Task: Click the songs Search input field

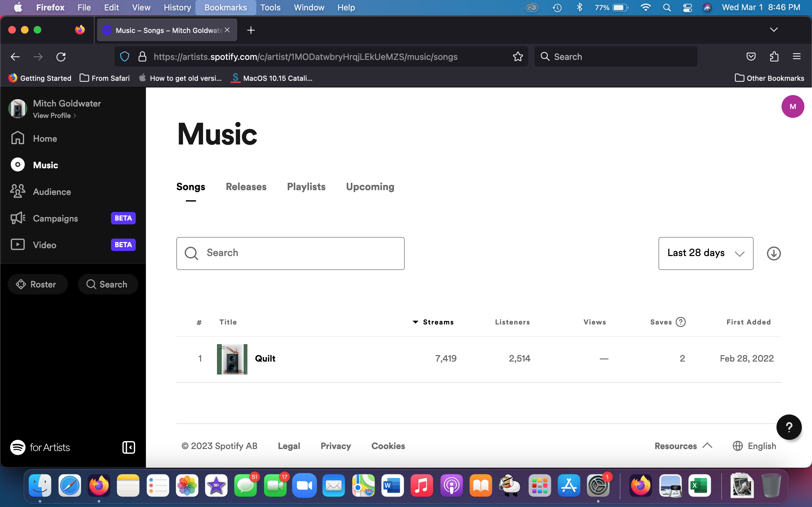Action: tap(290, 253)
